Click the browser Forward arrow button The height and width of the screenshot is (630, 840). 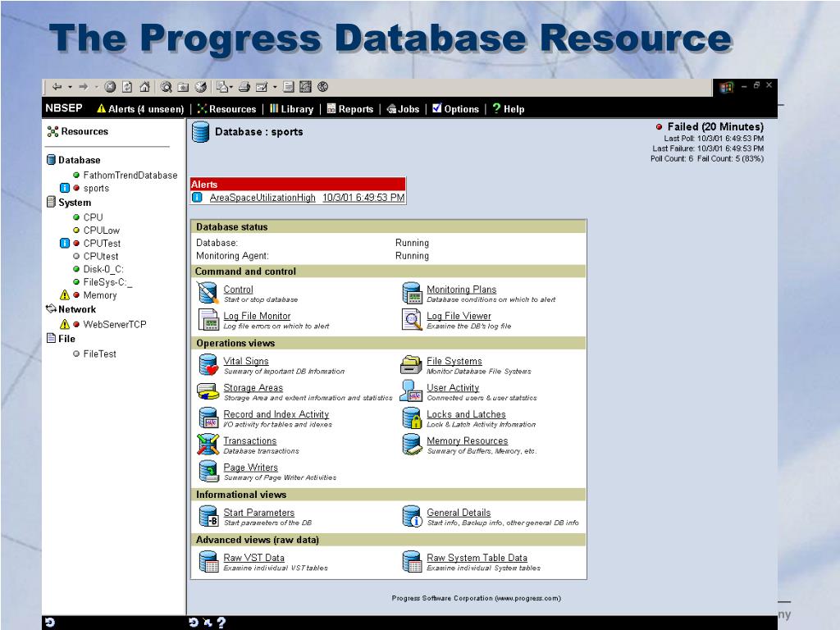pyautogui.click(x=83, y=87)
